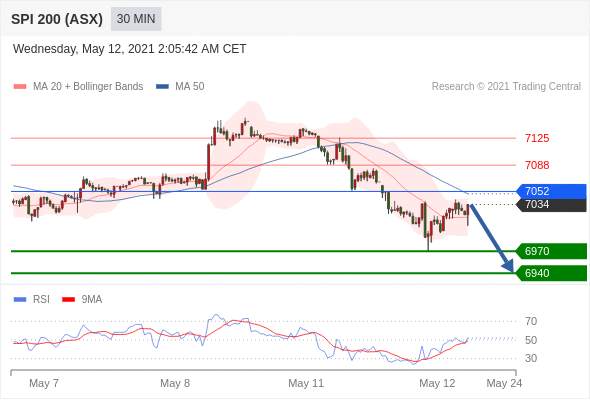The image size is (590, 400).
Task: Click the pink MA 20 legend swatch
Action: pos(20,87)
